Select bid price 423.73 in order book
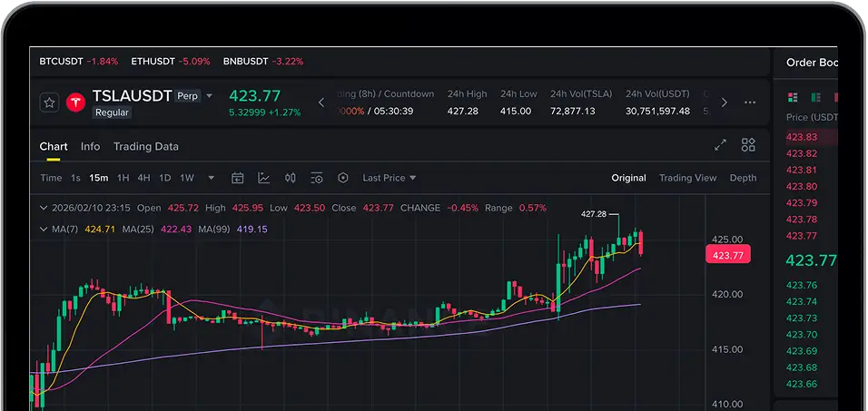This screenshot has width=868, height=411. (802, 318)
